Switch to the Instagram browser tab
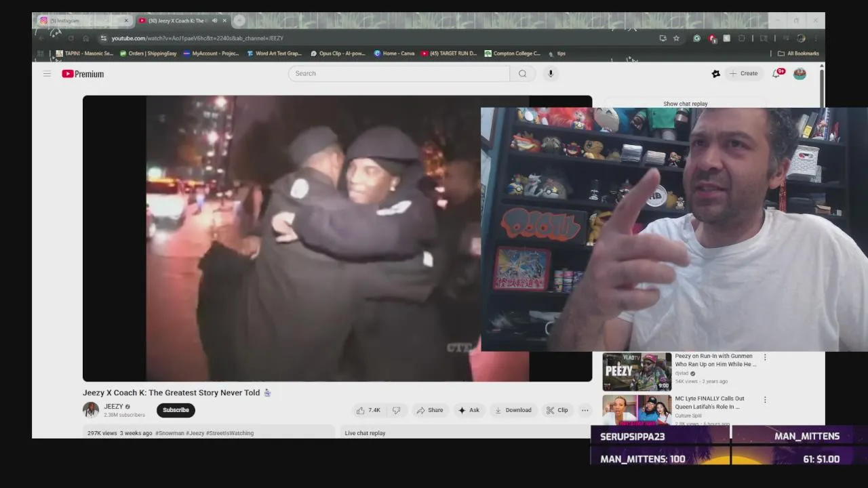 coord(81,20)
